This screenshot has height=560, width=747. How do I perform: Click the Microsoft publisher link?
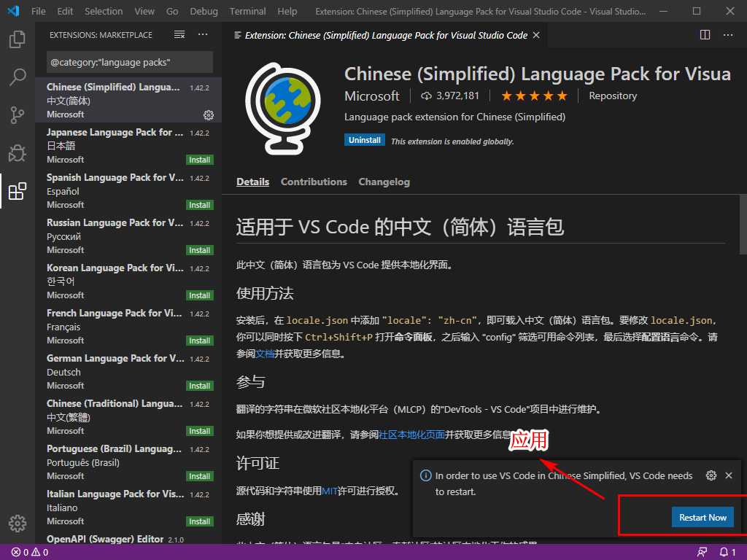coord(371,96)
